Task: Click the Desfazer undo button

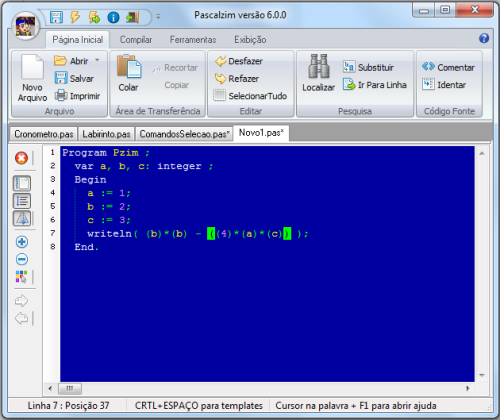Action: [x=239, y=61]
